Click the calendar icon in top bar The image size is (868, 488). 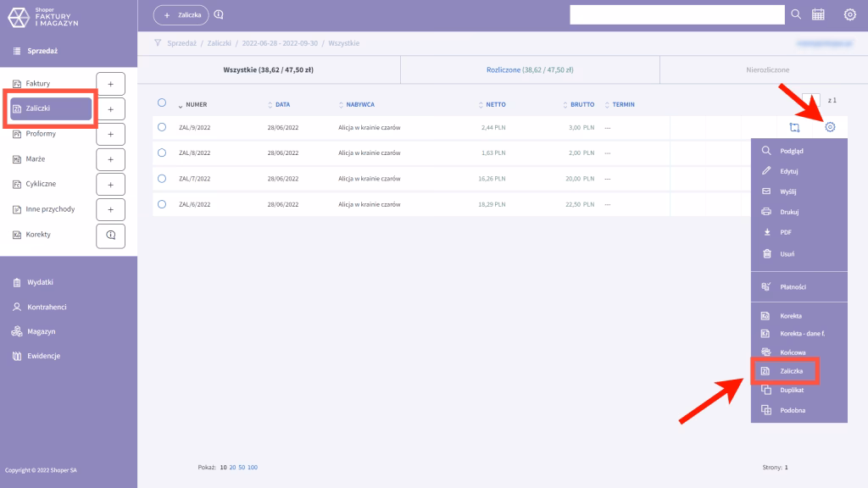[x=818, y=14]
